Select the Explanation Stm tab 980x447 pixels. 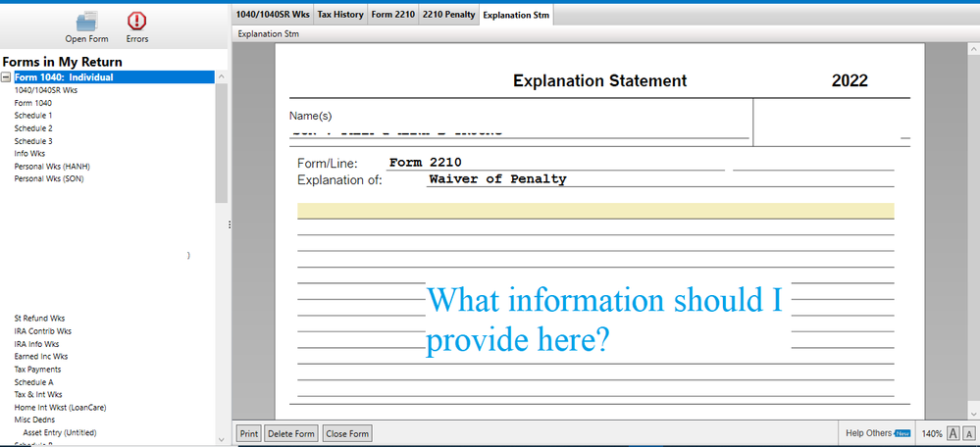(x=516, y=15)
